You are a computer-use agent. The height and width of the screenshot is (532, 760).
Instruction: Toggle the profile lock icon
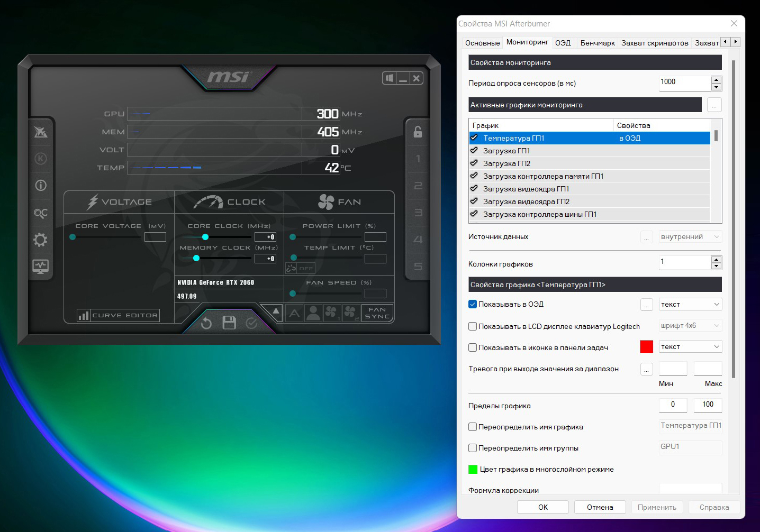[418, 132]
